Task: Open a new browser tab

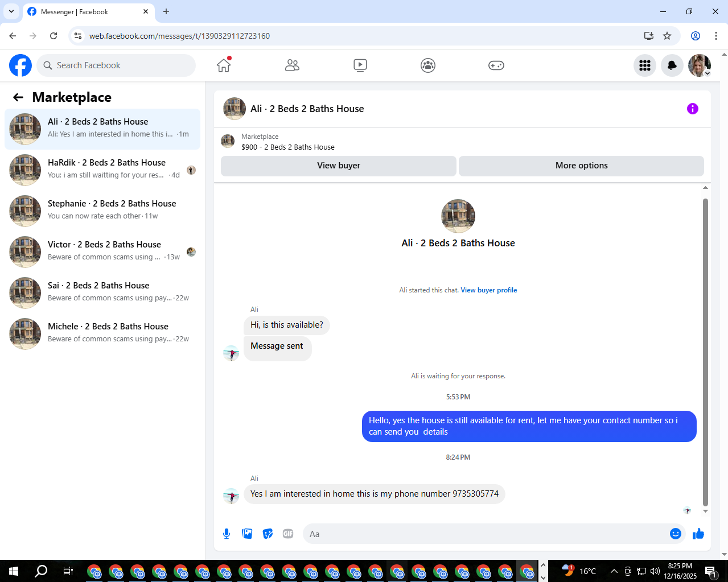Action: [x=166, y=11]
